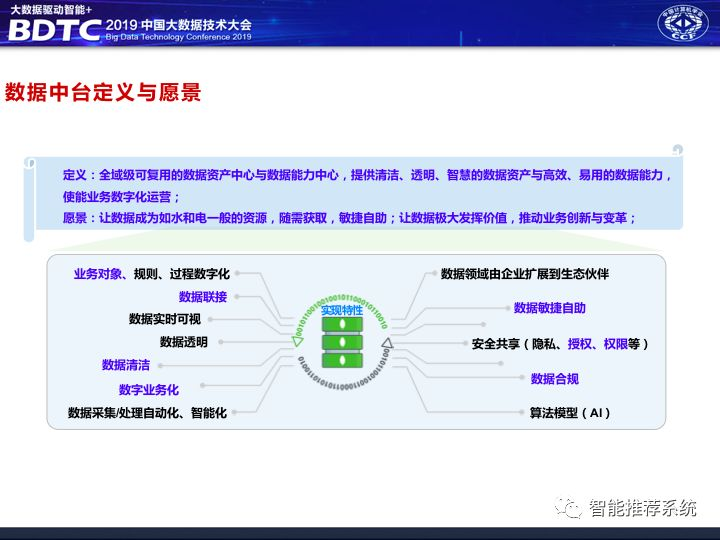Image resolution: width=720 pixels, height=540 pixels.
Task: Click the 数据联接 label
Action: coord(203,297)
